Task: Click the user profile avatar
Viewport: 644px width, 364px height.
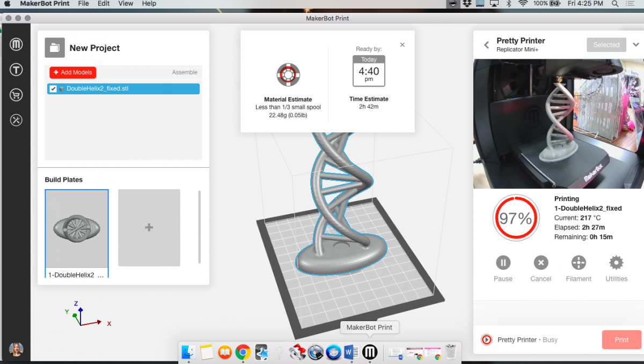Action: [x=16, y=350]
